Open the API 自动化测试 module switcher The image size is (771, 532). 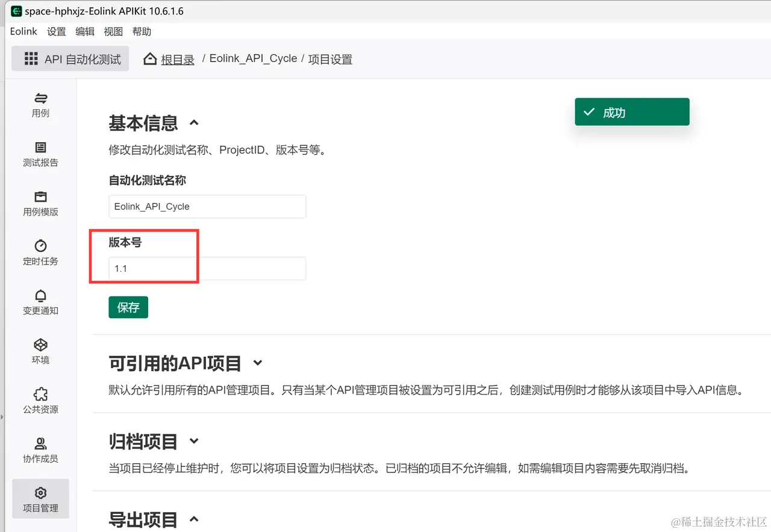tap(70, 59)
